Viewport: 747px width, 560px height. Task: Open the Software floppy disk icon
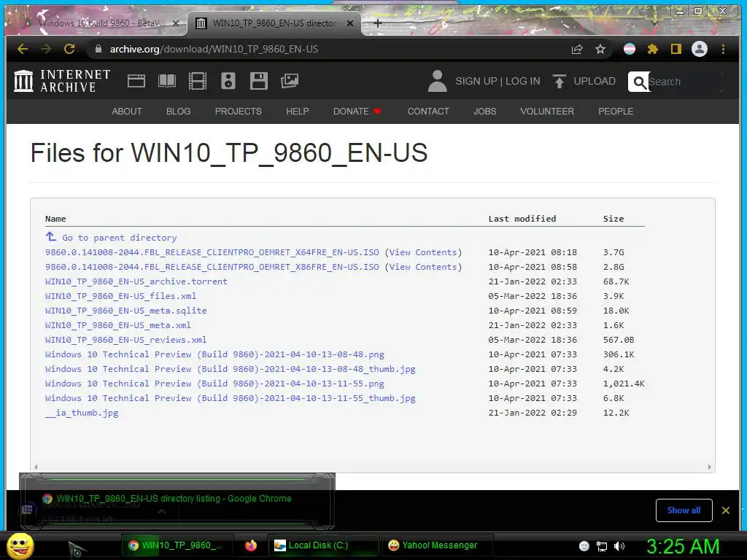[x=259, y=81]
